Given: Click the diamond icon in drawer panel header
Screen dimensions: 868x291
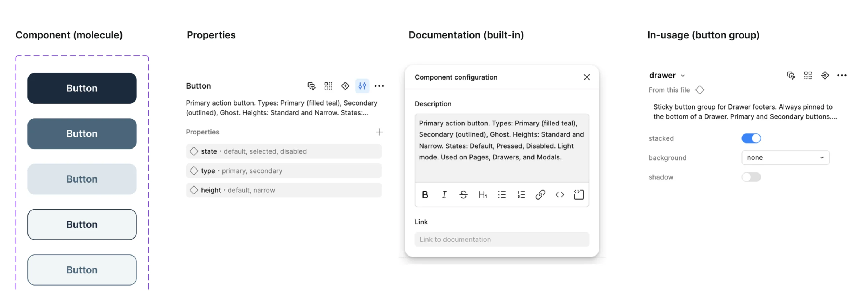Looking at the screenshot, I should coord(825,75).
